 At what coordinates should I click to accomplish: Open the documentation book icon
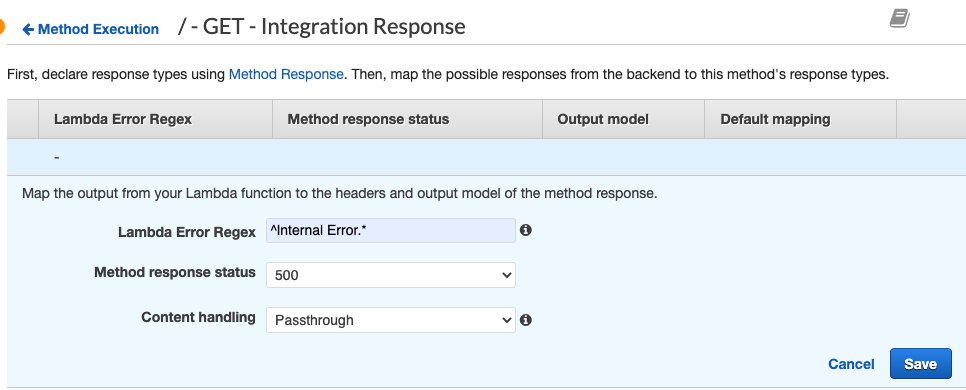coord(899,18)
